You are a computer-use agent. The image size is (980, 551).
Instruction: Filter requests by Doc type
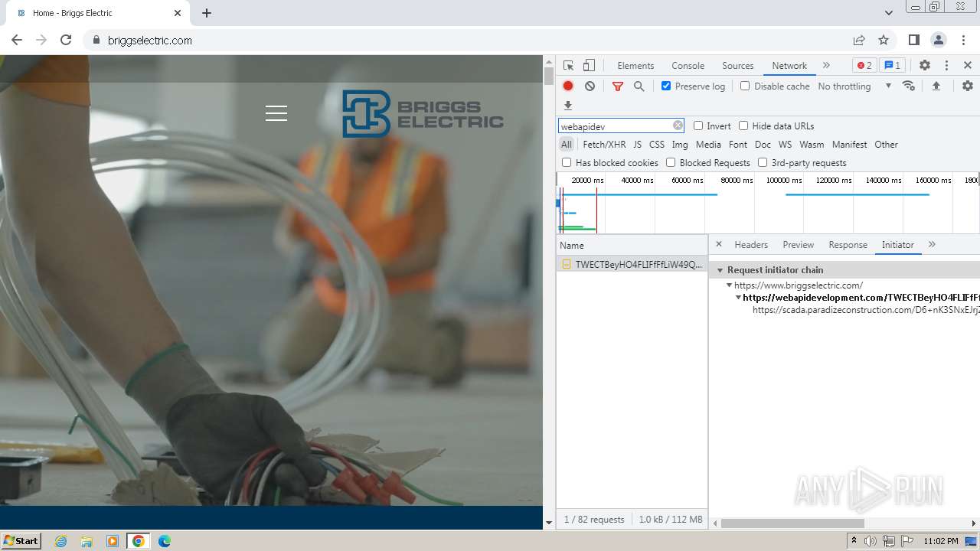[x=763, y=145]
